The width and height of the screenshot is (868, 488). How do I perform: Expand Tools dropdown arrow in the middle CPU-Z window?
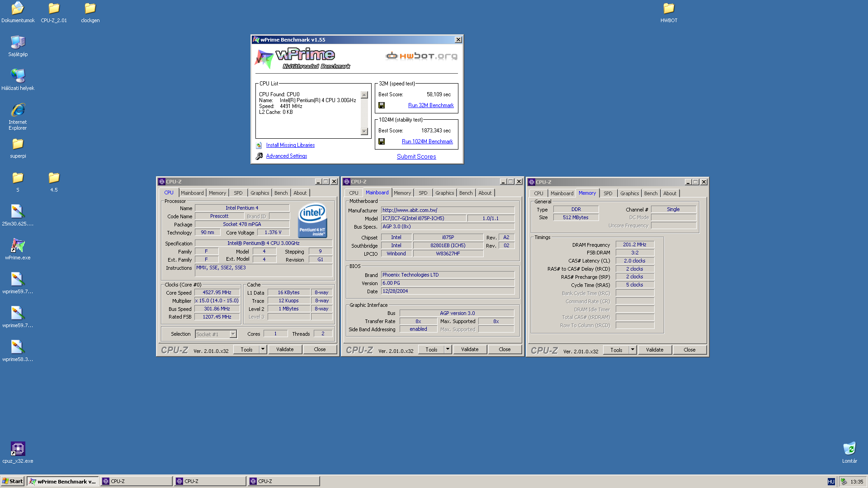point(448,349)
